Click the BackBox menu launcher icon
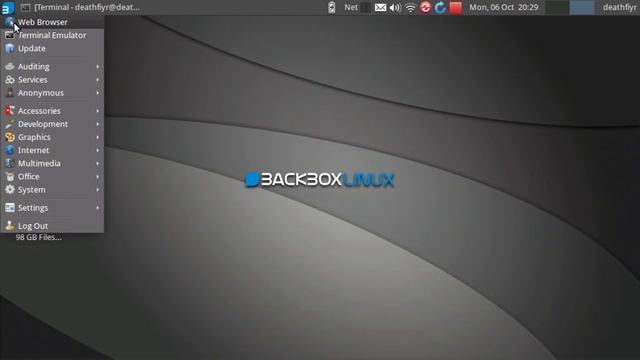640x360 pixels. tap(7, 7)
